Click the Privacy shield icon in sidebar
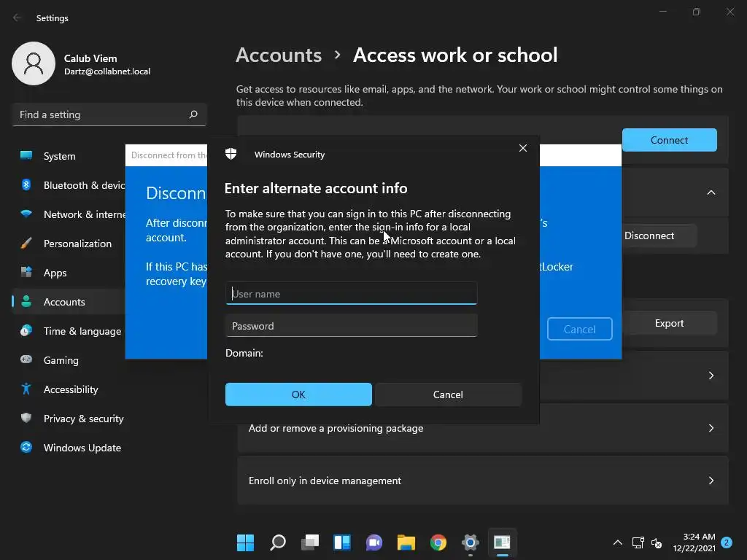 pyautogui.click(x=26, y=418)
